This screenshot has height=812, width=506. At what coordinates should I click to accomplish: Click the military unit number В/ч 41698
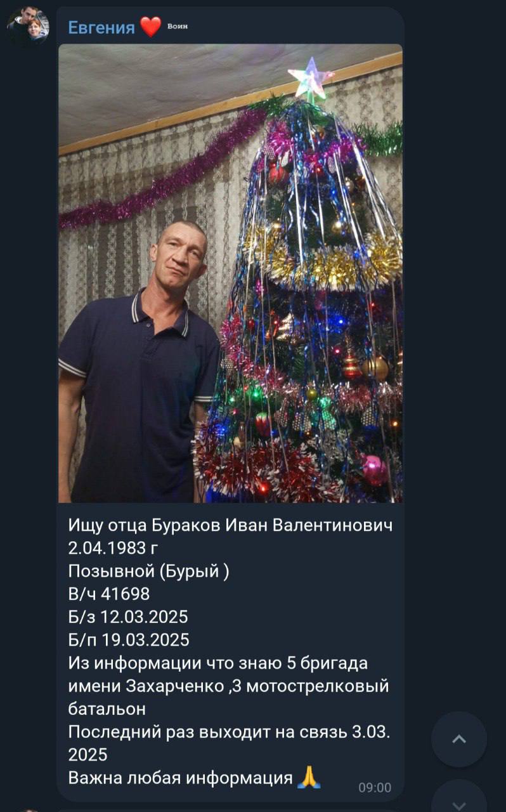(109, 594)
